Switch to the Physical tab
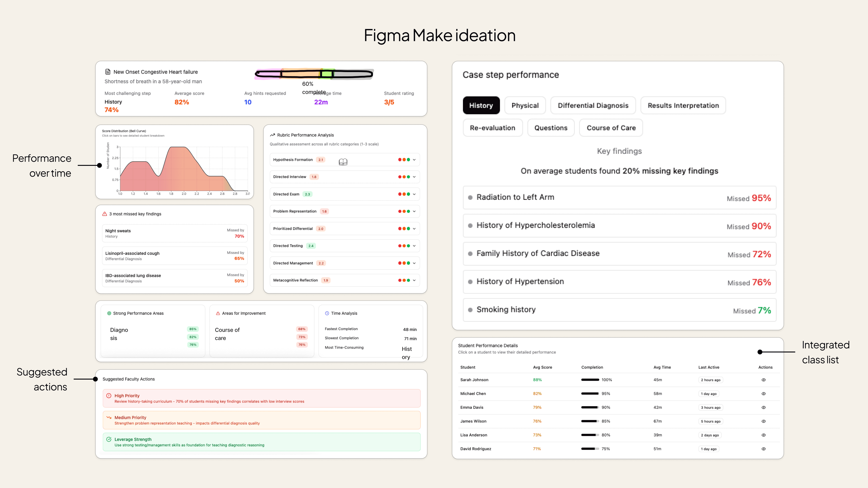This screenshot has width=868, height=488. tap(525, 106)
